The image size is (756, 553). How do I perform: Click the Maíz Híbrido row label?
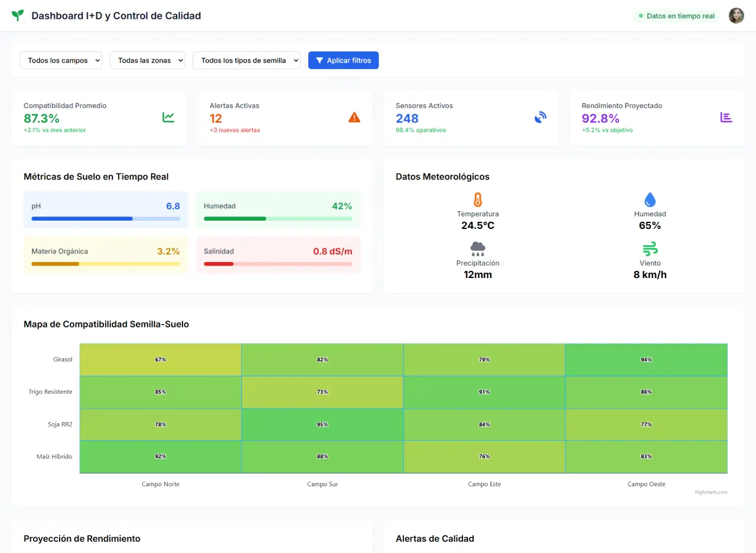click(x=54, y=457)
